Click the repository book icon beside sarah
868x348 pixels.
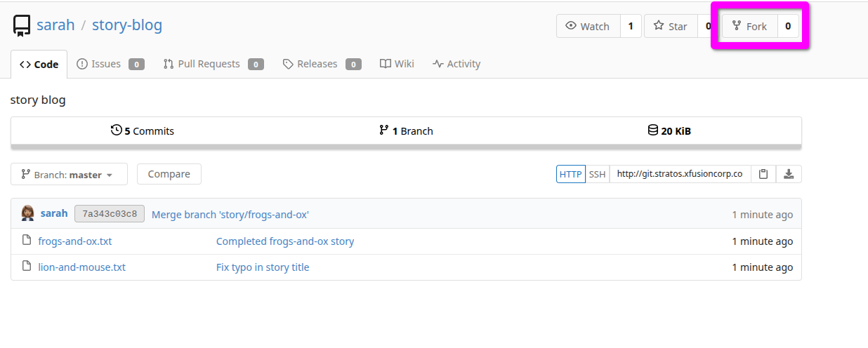22,26
